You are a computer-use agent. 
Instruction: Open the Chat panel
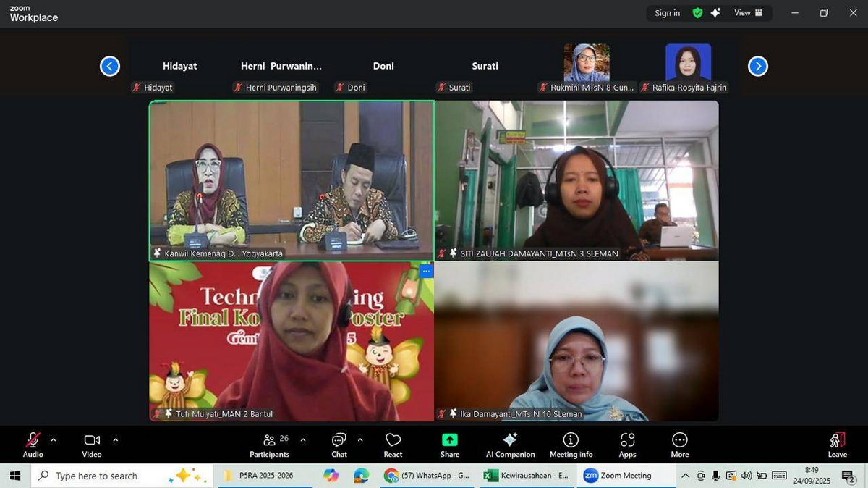[339, 445]
